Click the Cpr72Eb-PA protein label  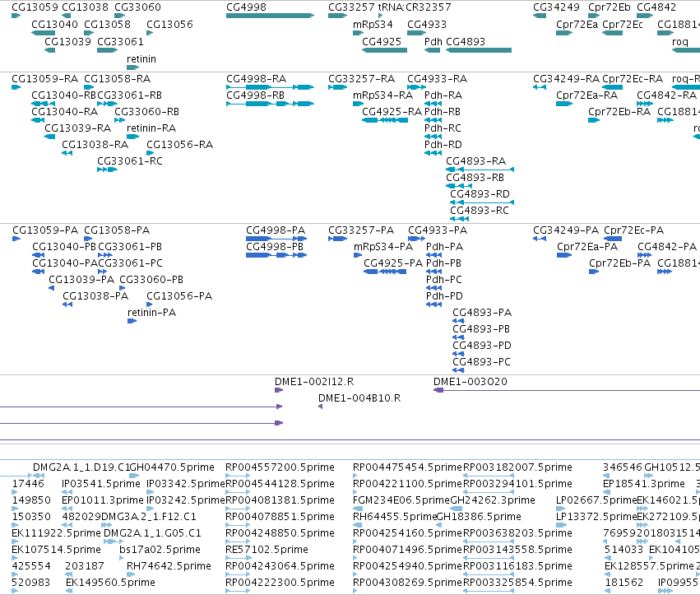point(619,263)
